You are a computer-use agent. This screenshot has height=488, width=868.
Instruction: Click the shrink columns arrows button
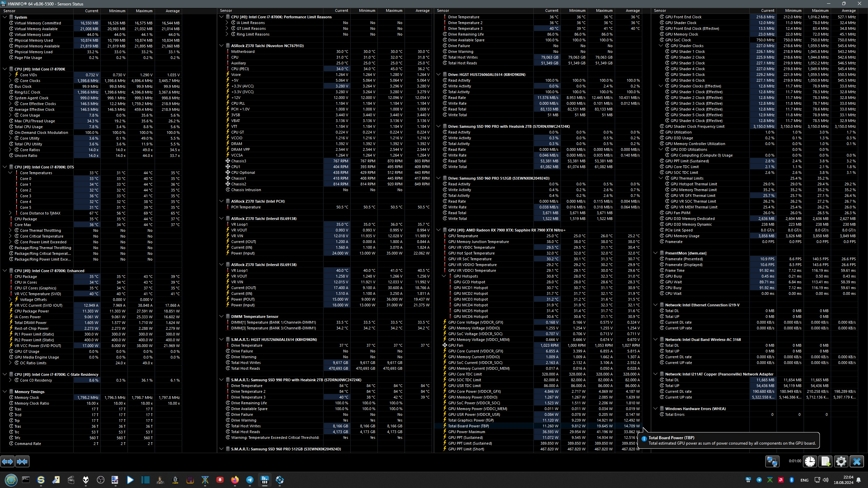(22, 461)
